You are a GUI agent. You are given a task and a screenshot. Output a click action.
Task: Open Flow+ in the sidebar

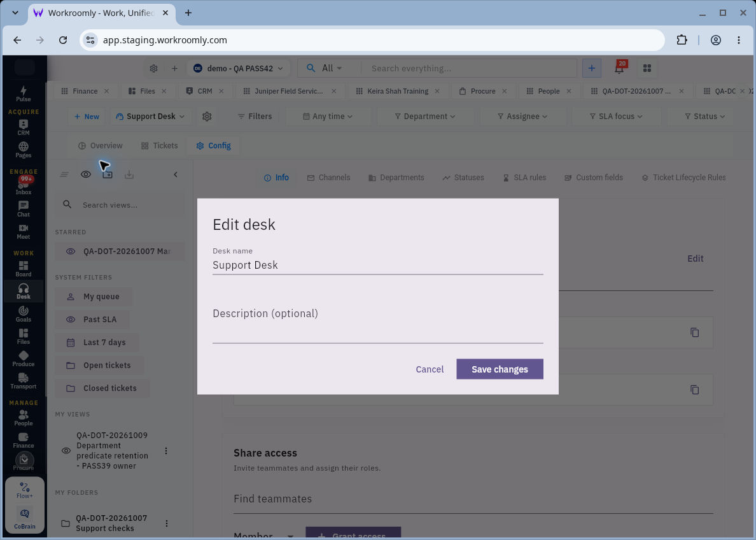pyautogui.click(x=25, y=490)
